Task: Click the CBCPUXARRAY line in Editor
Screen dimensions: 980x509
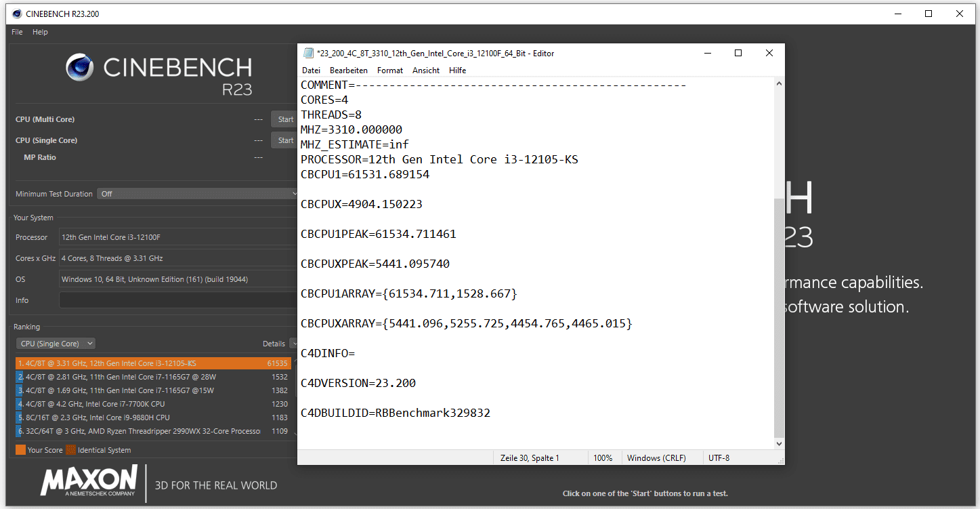Action: click(x=467, y=323)
